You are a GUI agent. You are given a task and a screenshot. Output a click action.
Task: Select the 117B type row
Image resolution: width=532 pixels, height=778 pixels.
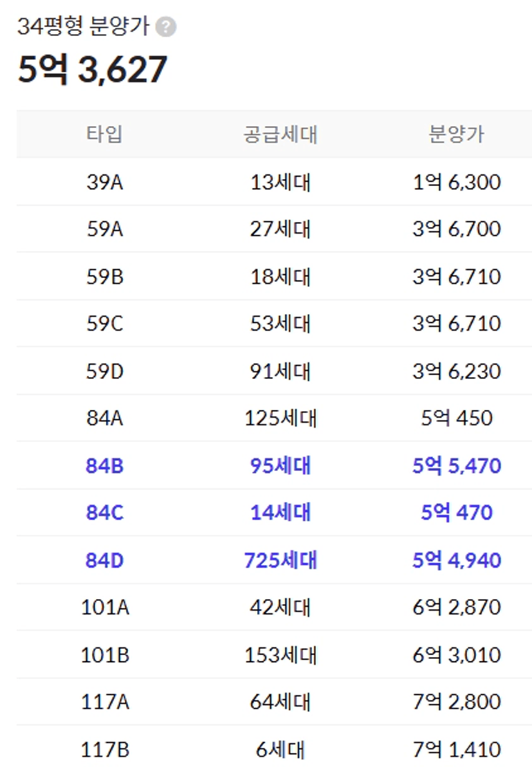pos(274,750)
